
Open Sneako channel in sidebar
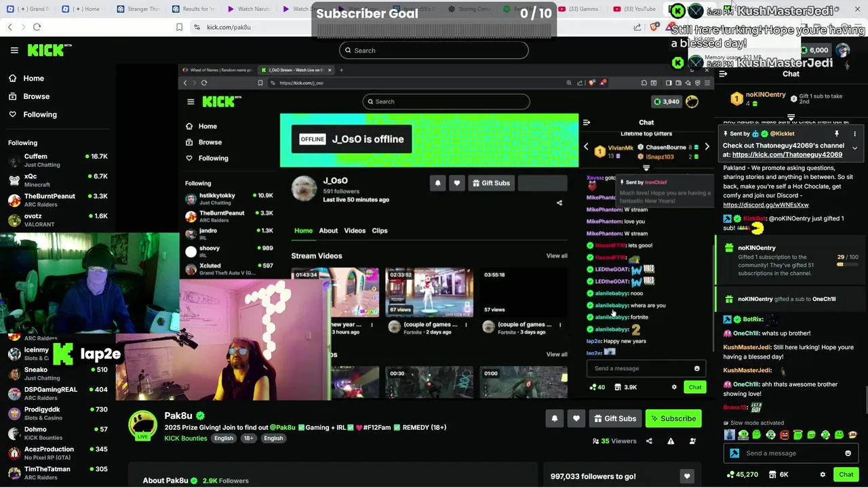point(58,373)
